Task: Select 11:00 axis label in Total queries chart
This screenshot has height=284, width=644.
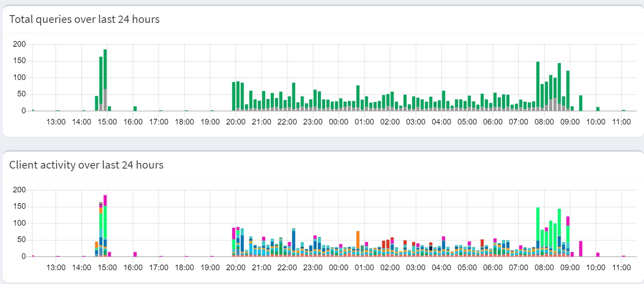Action: [x=622, y=122]
